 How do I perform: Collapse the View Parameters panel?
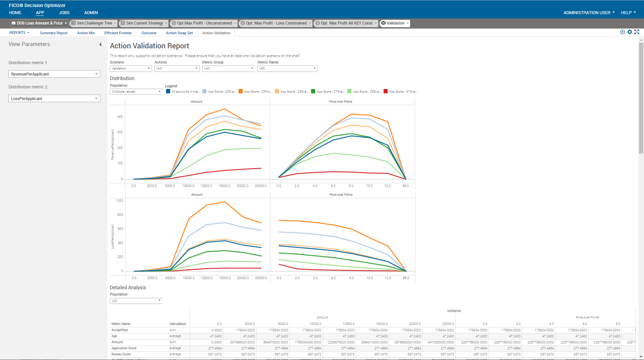coord(100,44)
